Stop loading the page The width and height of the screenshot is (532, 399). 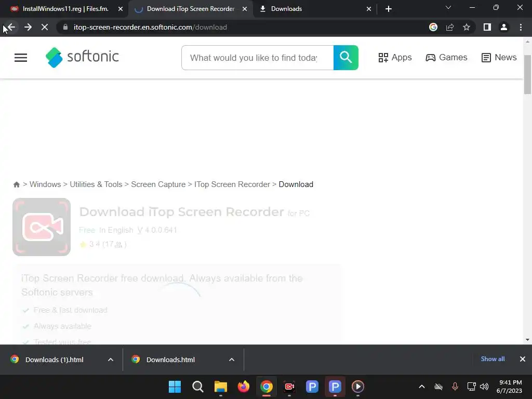[x=45, y=28]
